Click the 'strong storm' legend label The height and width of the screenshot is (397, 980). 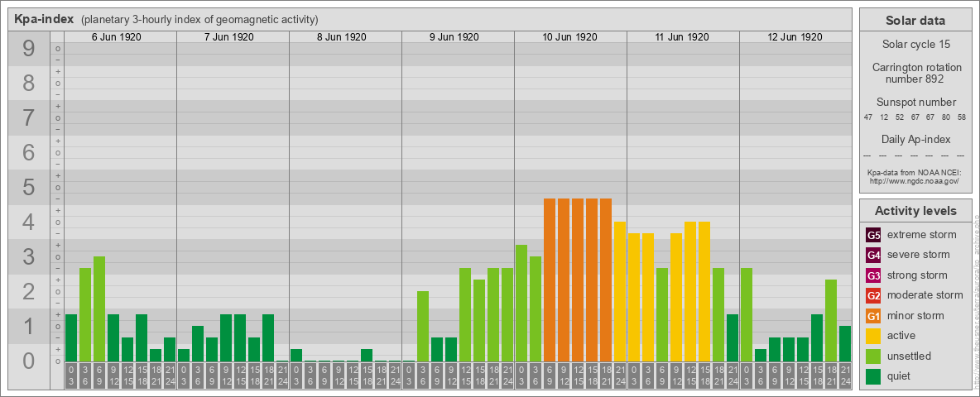click(x=917, y=275)
